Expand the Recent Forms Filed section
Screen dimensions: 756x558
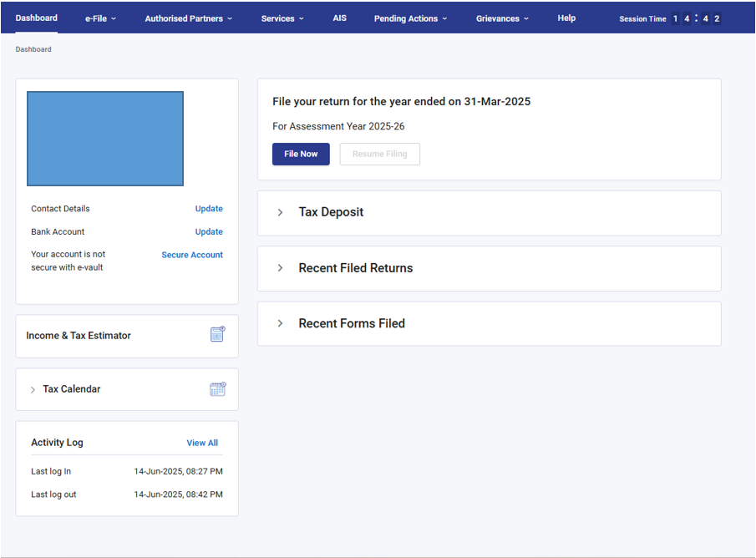click(x=281, y=324)
